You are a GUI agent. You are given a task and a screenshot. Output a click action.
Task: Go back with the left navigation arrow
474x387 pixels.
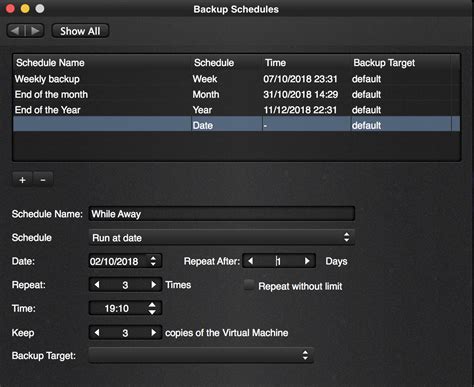click(16, 31)
